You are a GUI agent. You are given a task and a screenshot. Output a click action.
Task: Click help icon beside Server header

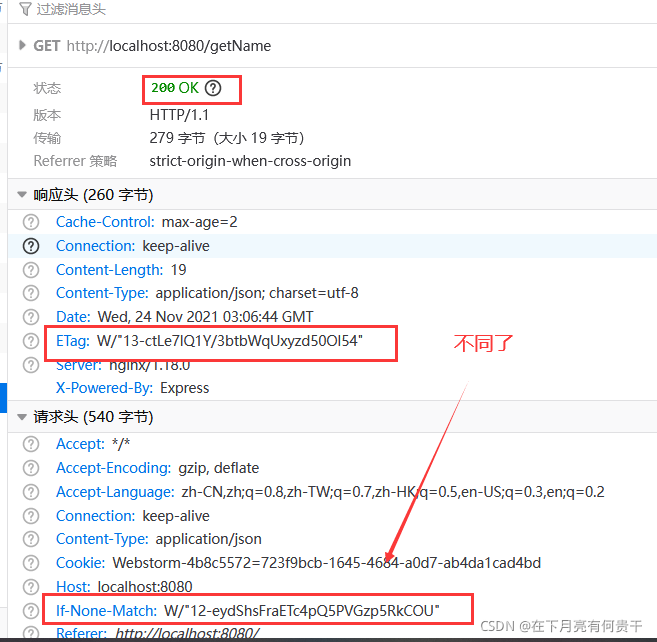(31, 365)
